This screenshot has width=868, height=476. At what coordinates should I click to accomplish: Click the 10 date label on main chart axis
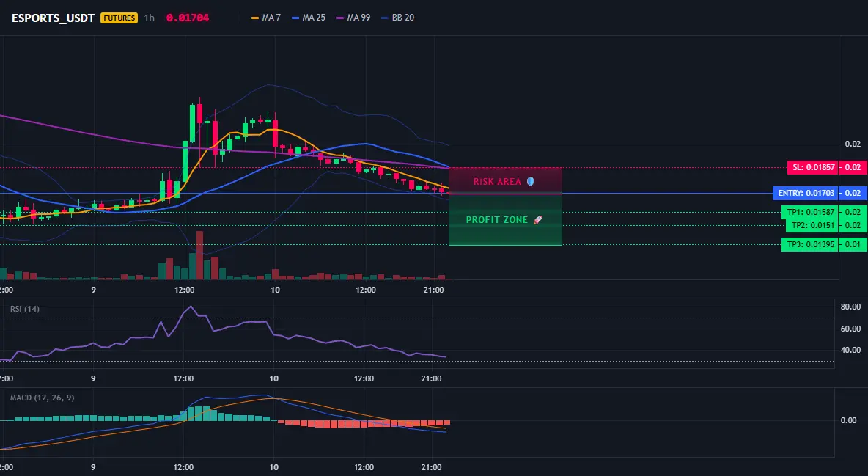pos(275,290)
